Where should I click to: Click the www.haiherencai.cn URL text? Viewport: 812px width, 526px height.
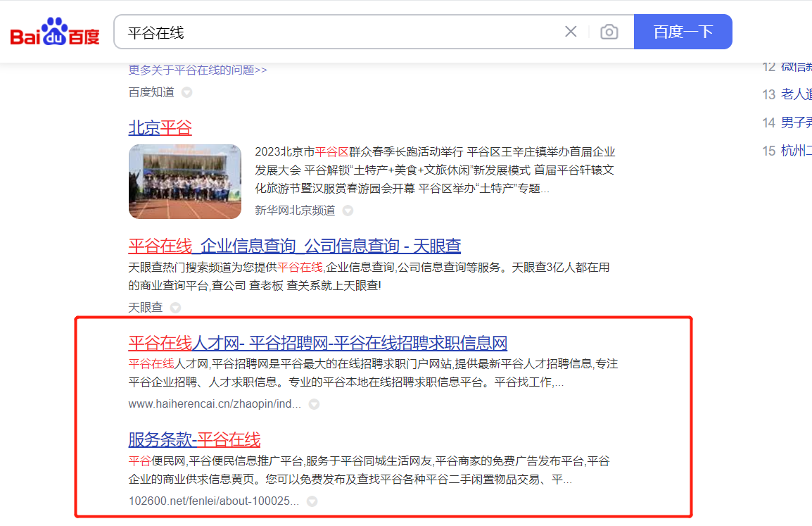(215, 404)
